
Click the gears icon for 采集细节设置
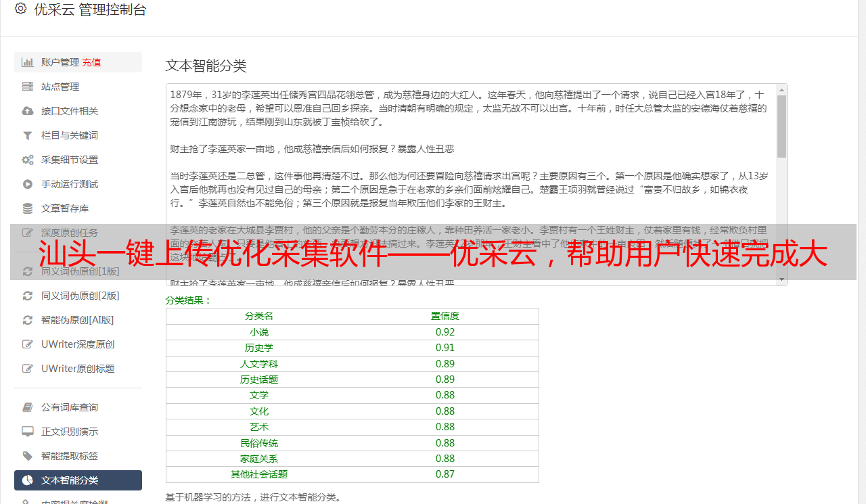[28, 160]
